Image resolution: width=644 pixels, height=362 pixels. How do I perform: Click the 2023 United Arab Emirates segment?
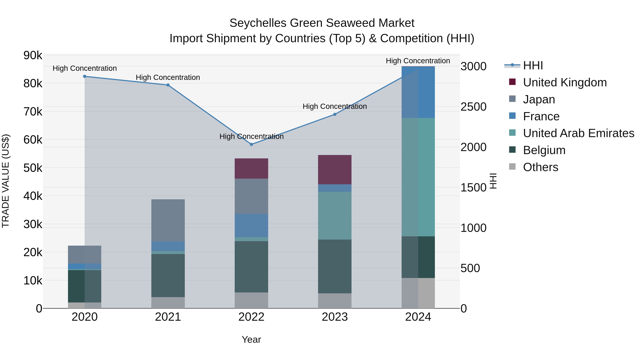pyautogui.click(x=335, y=216)
